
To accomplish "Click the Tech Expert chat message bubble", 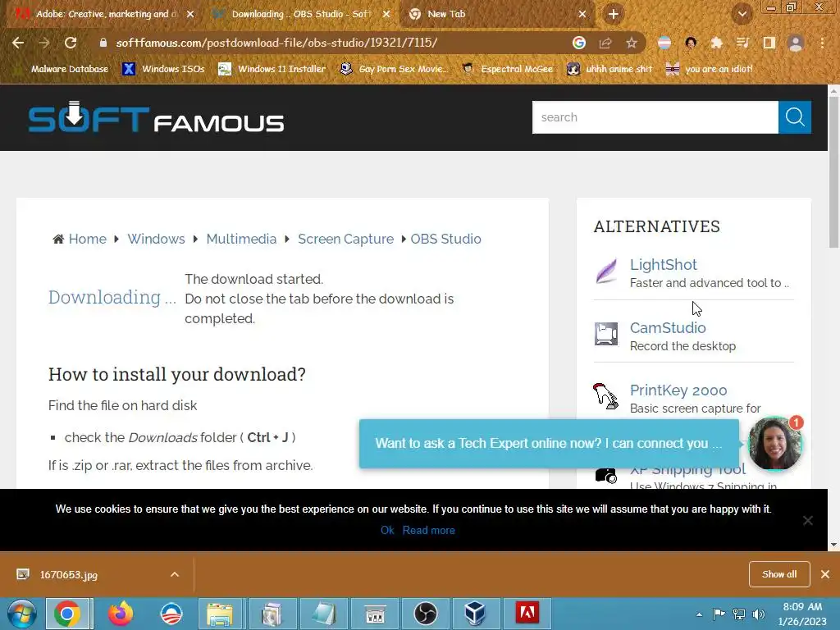I will coord(549,444).
